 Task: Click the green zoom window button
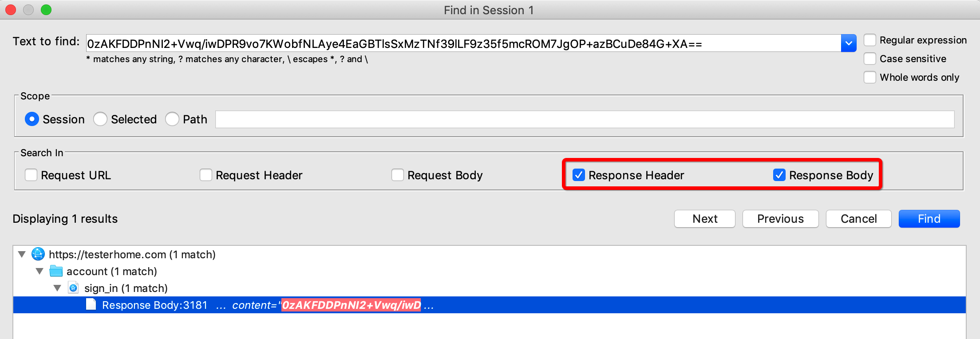[46, 10]
